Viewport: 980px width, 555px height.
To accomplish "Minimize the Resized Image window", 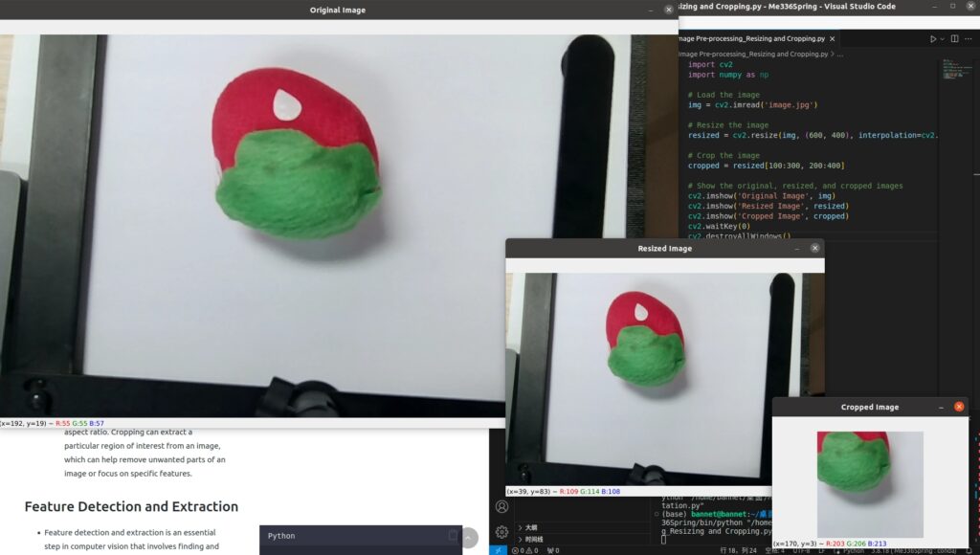I will pyautogui.click(x=797, y=249).
